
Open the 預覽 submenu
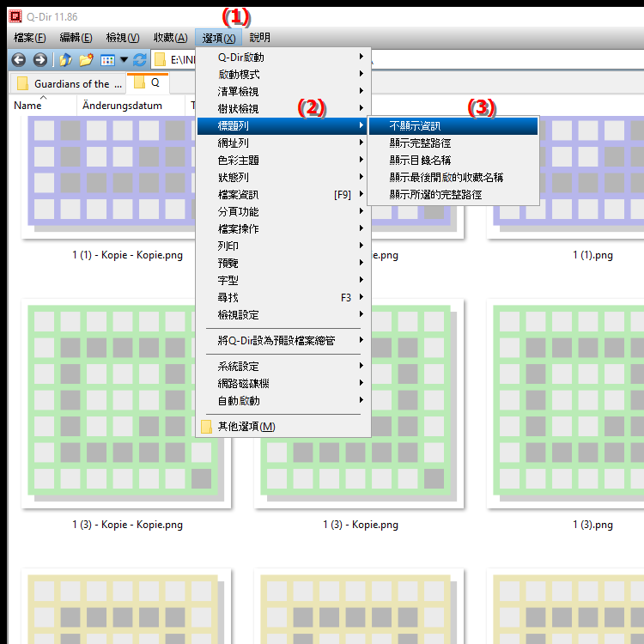click(283, 264)
